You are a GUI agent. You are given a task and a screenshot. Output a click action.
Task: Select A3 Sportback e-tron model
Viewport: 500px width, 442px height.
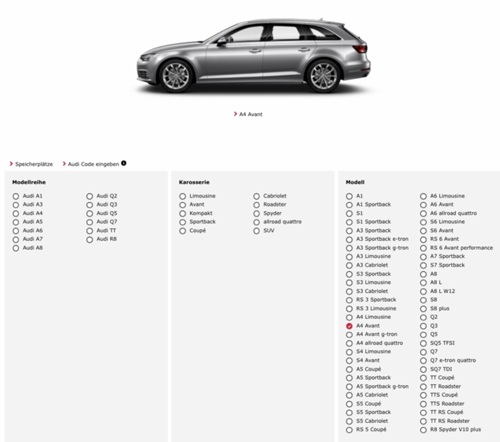(x=349, y=239)
